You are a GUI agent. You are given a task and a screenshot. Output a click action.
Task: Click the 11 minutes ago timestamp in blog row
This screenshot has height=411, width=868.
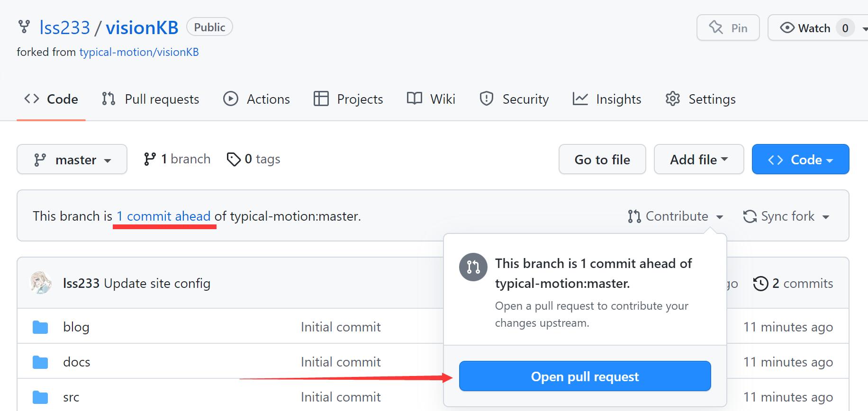(x=788, y=327)
